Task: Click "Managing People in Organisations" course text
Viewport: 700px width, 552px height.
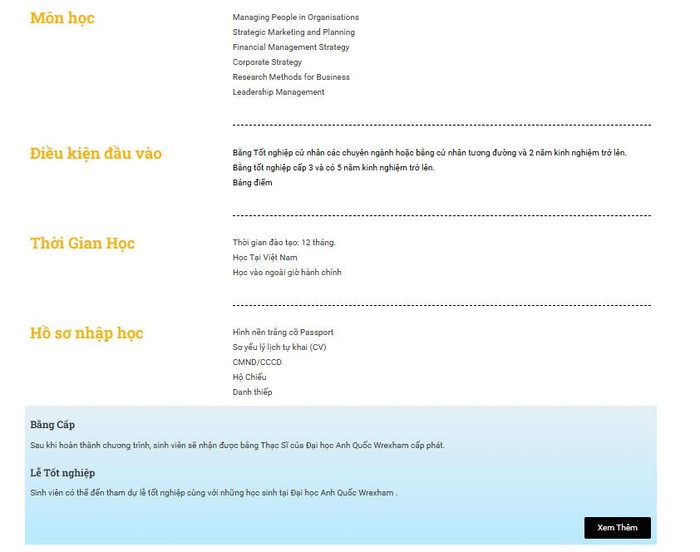Action: (295, 17)
